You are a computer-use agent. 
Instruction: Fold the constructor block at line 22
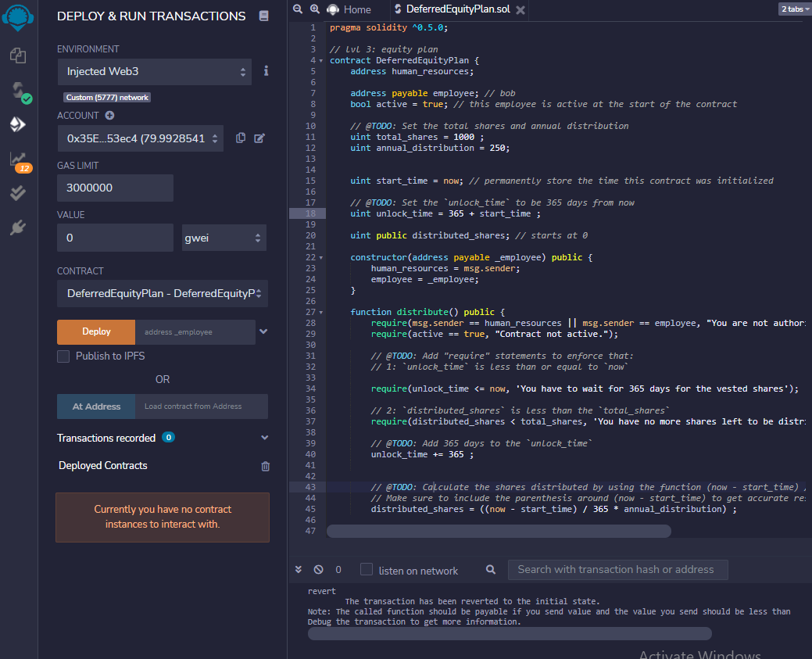[321, 257]
